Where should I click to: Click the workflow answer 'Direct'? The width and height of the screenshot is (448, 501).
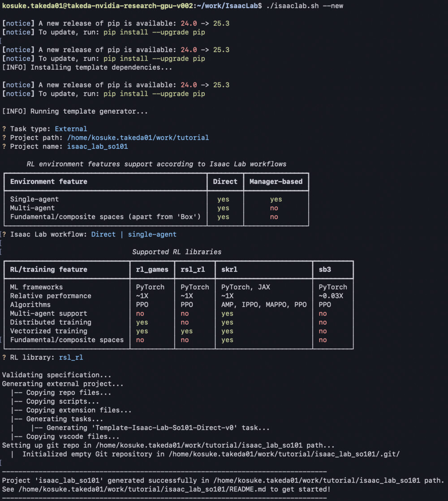(103, 234)
